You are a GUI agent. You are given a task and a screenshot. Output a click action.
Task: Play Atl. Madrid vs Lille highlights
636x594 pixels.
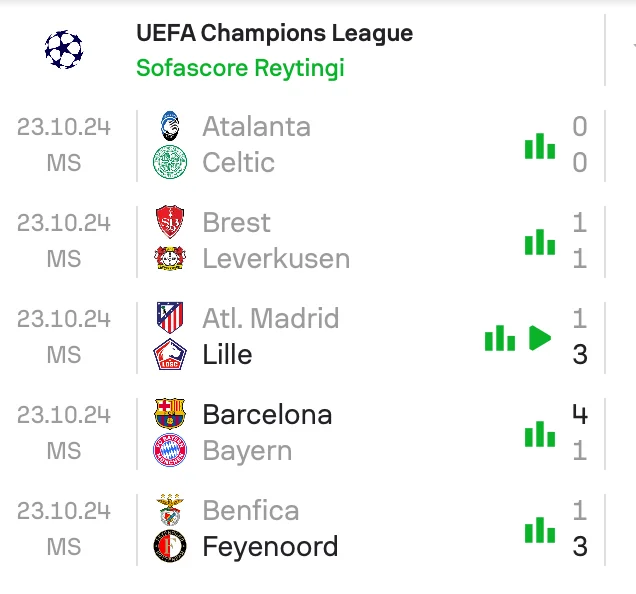point(541,338)
